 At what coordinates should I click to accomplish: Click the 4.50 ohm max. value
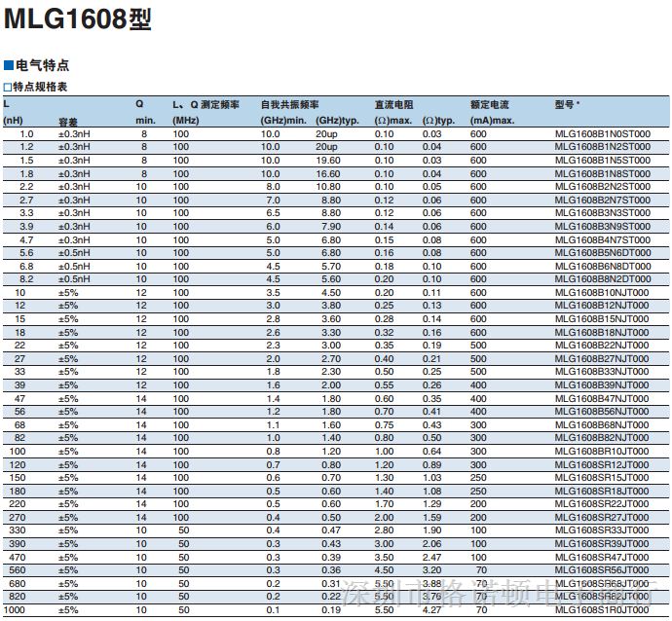click(384, 570)
